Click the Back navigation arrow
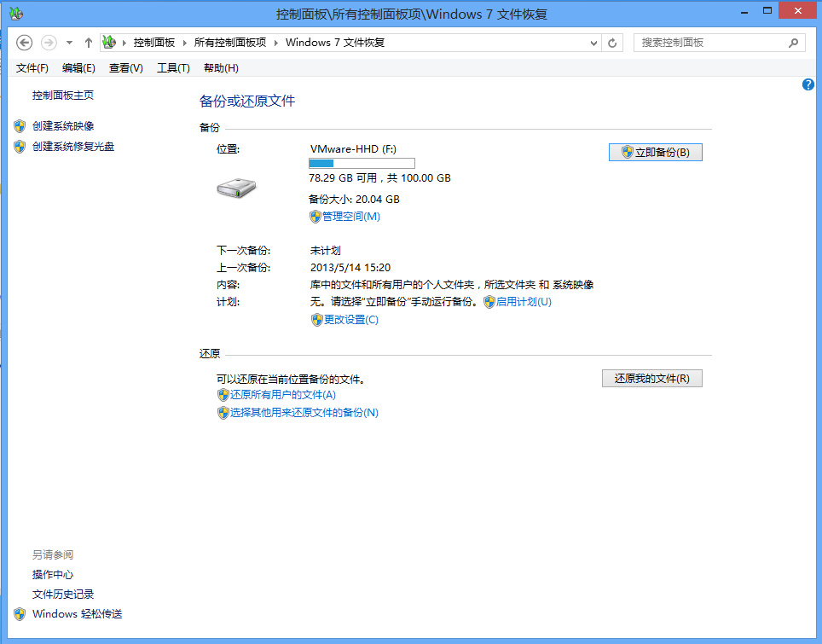This screenshot has height=644, width=822. 24,43
